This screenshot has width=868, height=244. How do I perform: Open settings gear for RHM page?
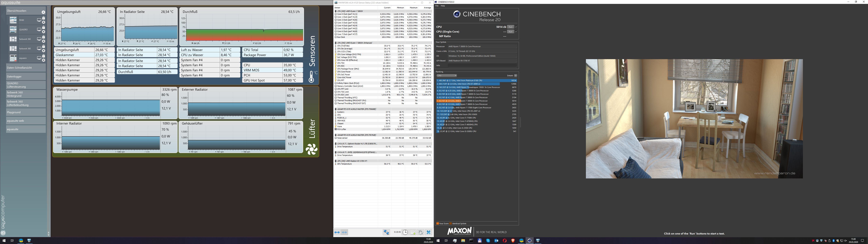point(44,22)
